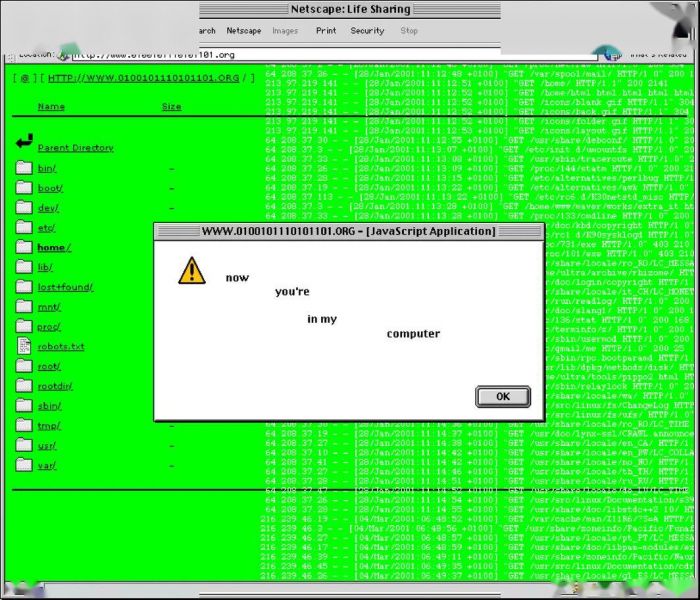Open the lib/ folder icon

coord(24,267)
